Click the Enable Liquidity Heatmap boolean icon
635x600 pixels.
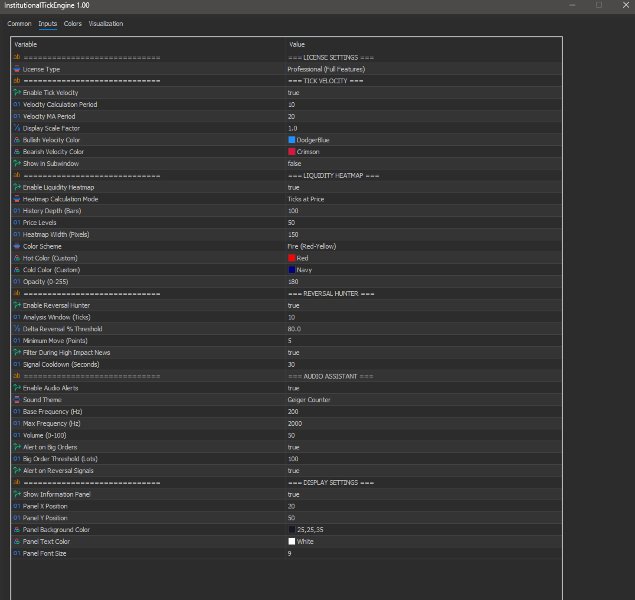(x=17, y=187)
